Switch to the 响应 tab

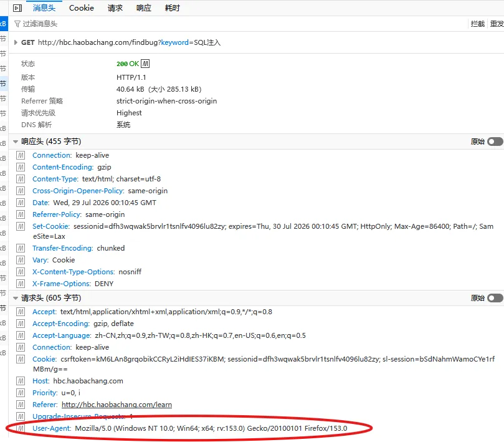tap(144, 8)
